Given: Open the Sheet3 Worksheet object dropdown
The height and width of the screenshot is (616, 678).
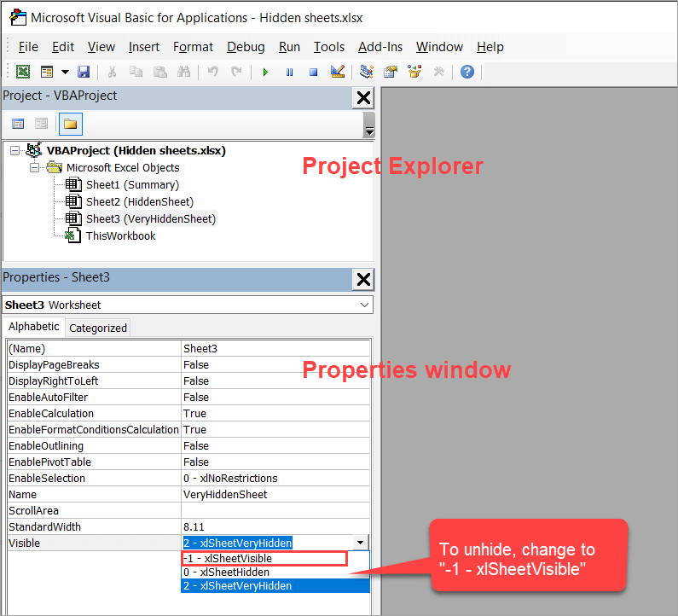Looking at the screenshot, I should tap(364, 305).
